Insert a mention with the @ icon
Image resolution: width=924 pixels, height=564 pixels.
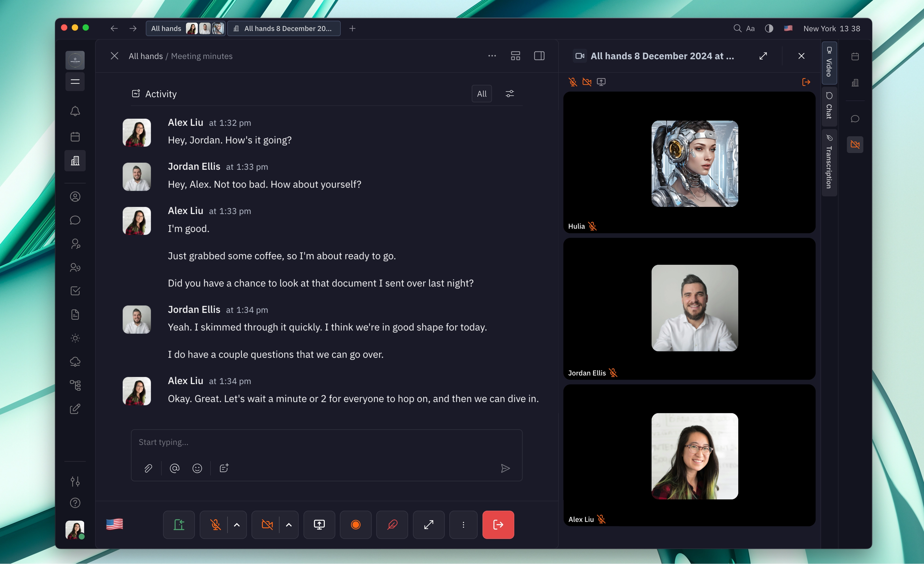pos(174,468)
